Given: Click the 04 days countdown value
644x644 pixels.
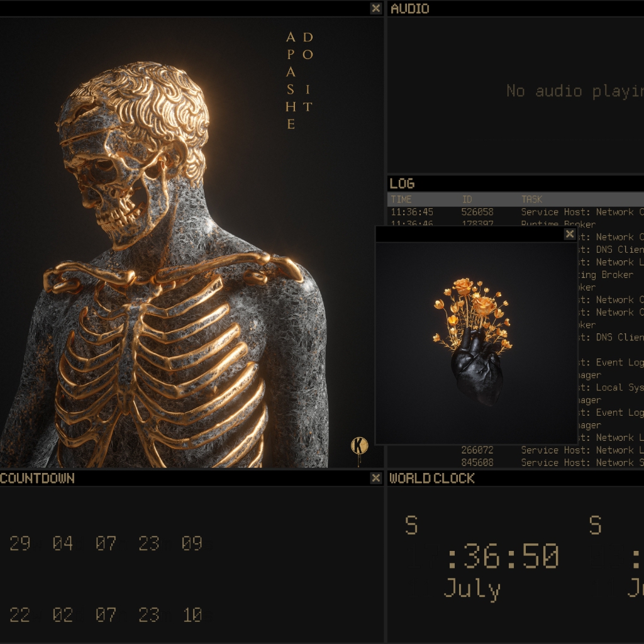Looking at the screenshot, I should (63, 543).
